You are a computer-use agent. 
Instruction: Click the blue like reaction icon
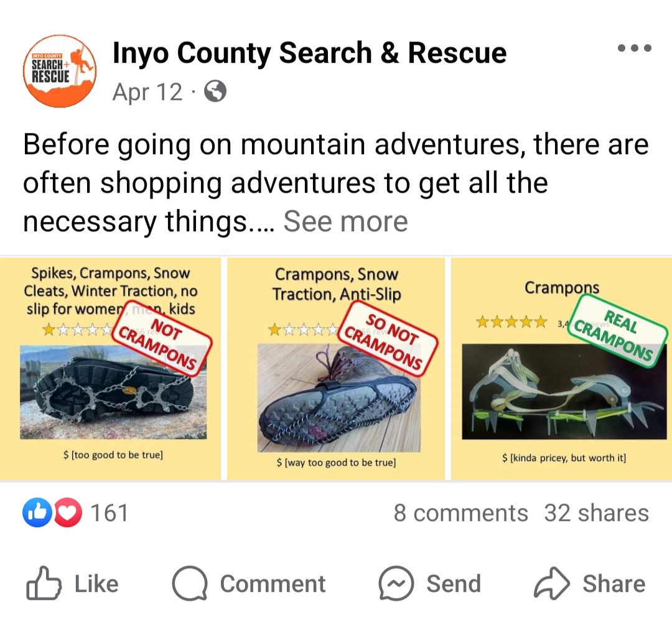[37, 512]
